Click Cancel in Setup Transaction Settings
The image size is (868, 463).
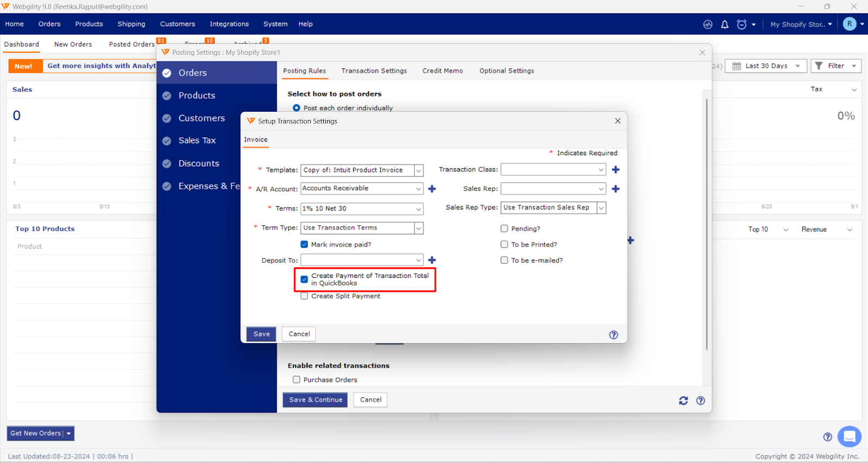pyautogui.click(x=299, y=334)
